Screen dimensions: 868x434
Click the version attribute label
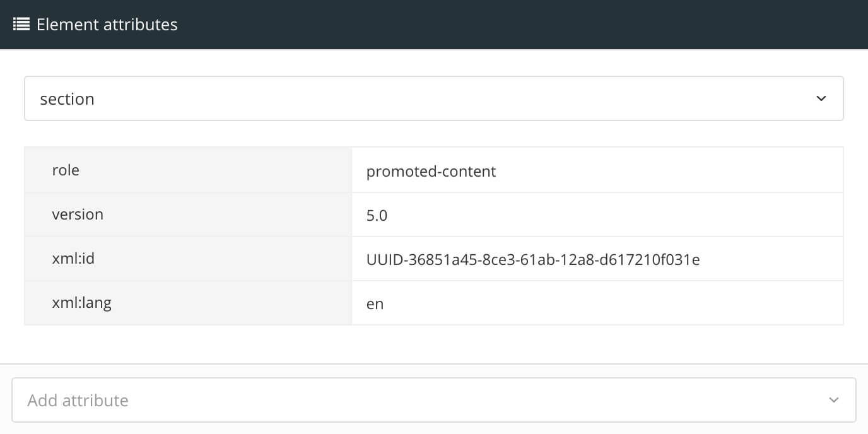tap(78, 214)
